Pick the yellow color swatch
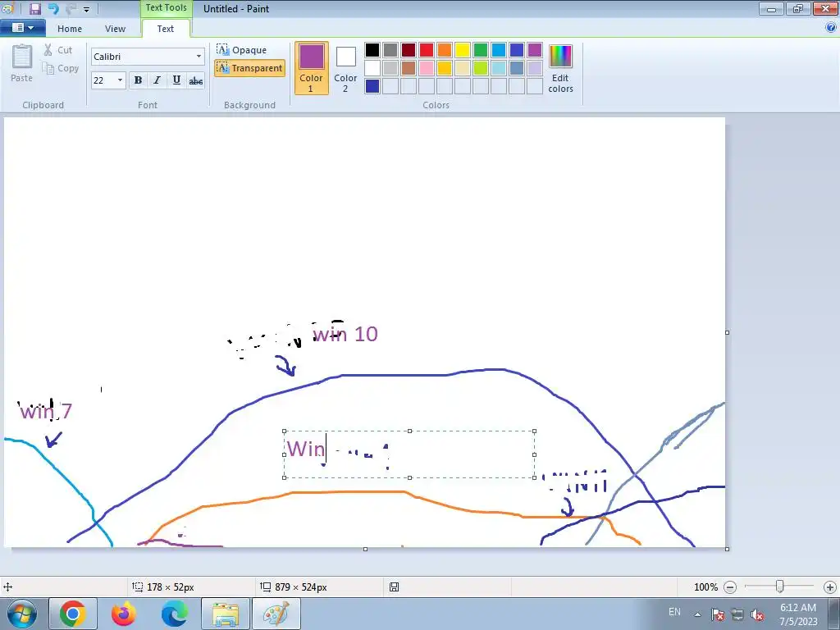This screenshot has width=840, height=630. pos(463,50)
